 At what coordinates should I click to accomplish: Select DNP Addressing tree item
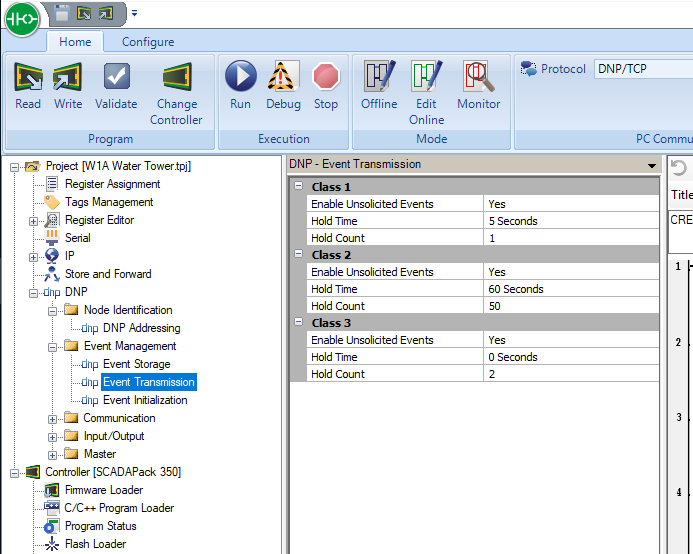141,328
